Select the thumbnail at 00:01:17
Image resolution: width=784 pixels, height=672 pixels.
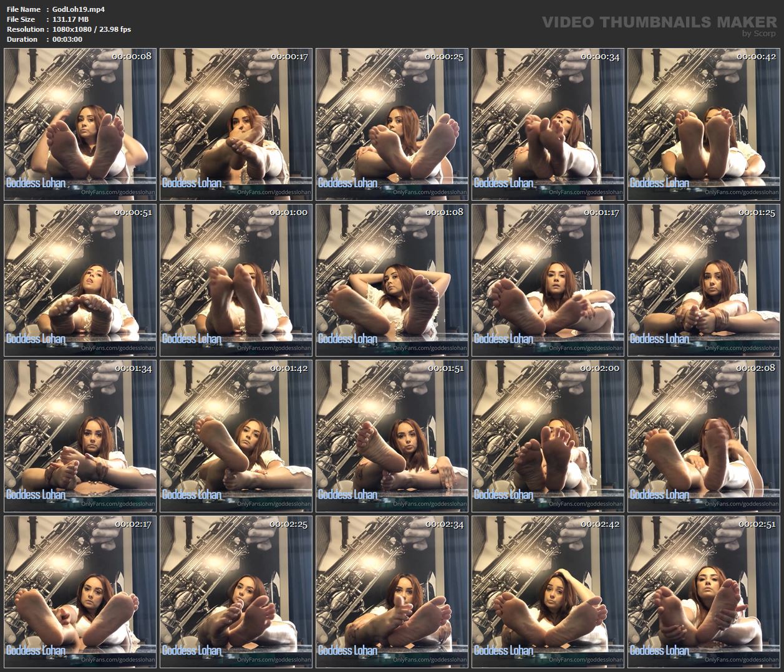(x=548, y=281)
